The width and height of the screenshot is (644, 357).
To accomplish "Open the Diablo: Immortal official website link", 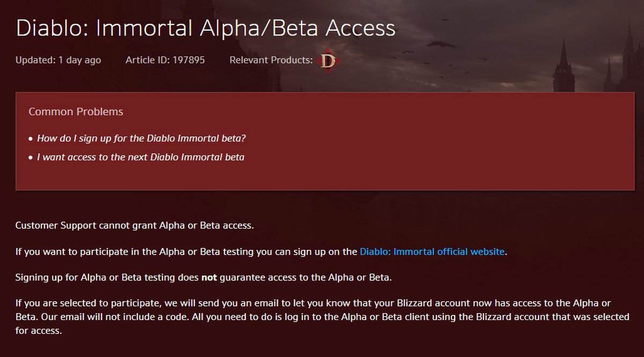I will click(x=432, y=251).
